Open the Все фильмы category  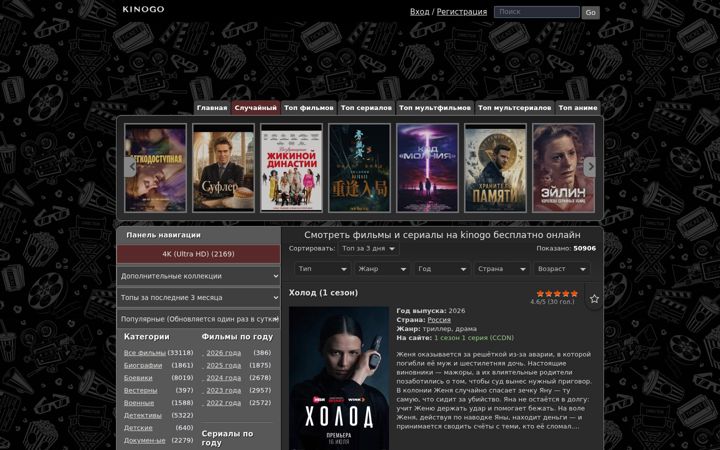145,353
